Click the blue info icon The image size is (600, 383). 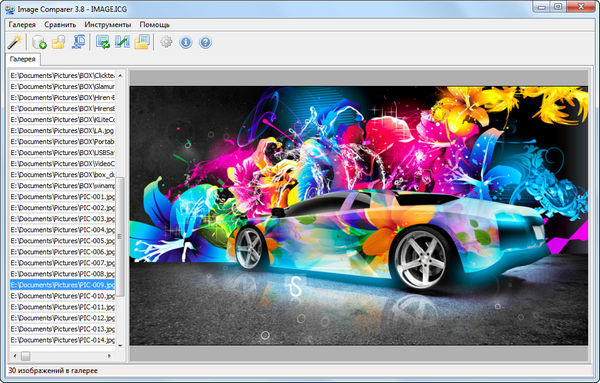click(186, 42)
